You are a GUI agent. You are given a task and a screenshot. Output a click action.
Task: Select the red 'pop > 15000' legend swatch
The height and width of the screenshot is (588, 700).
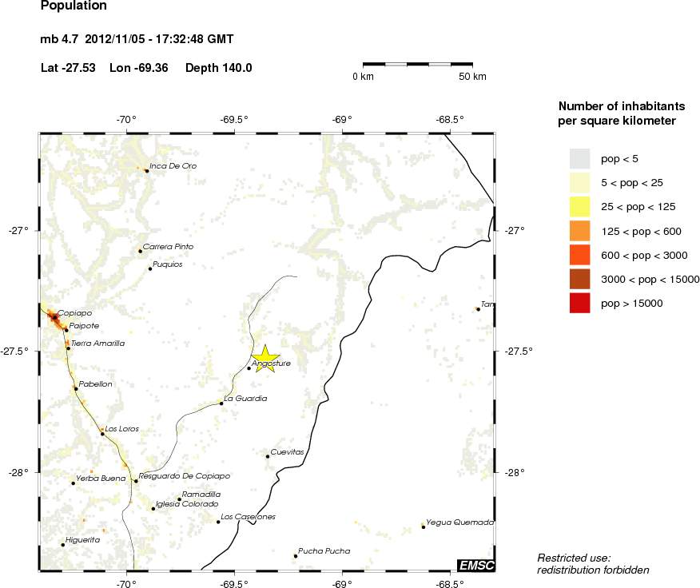click(580, 304)
